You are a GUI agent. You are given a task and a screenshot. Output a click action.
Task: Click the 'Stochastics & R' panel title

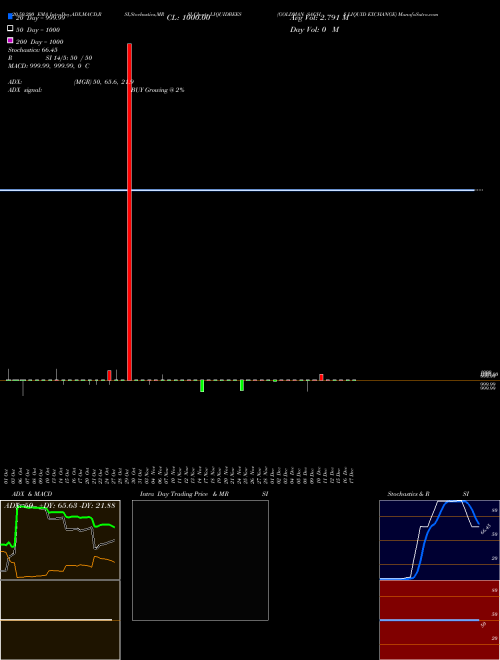click(408, 494)
